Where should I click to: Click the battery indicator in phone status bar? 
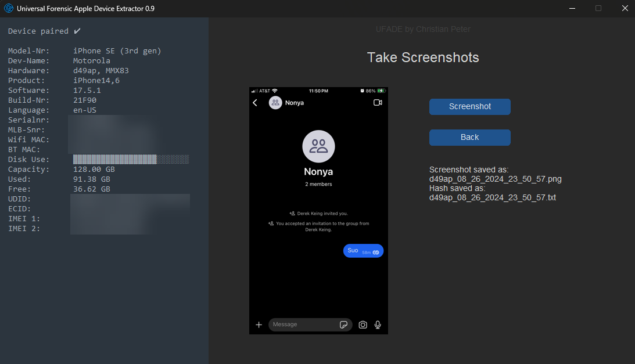[381, 91]
